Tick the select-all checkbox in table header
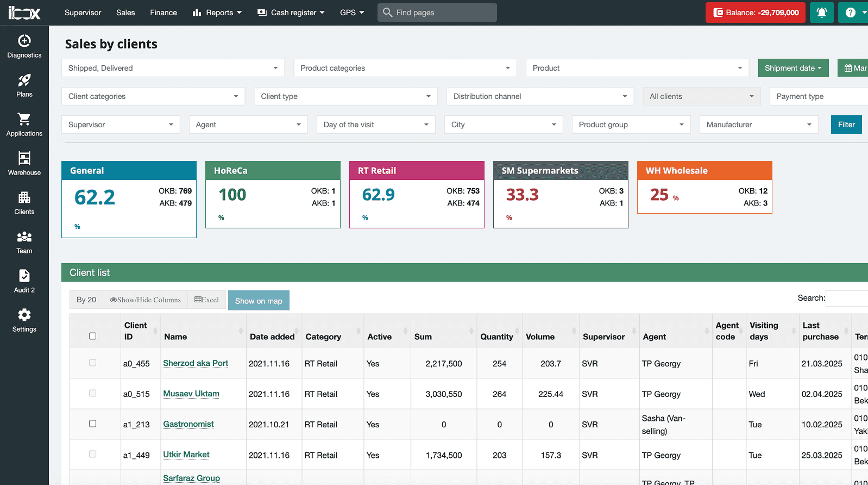Screen dimensions: 868x485 click(92, 336)
